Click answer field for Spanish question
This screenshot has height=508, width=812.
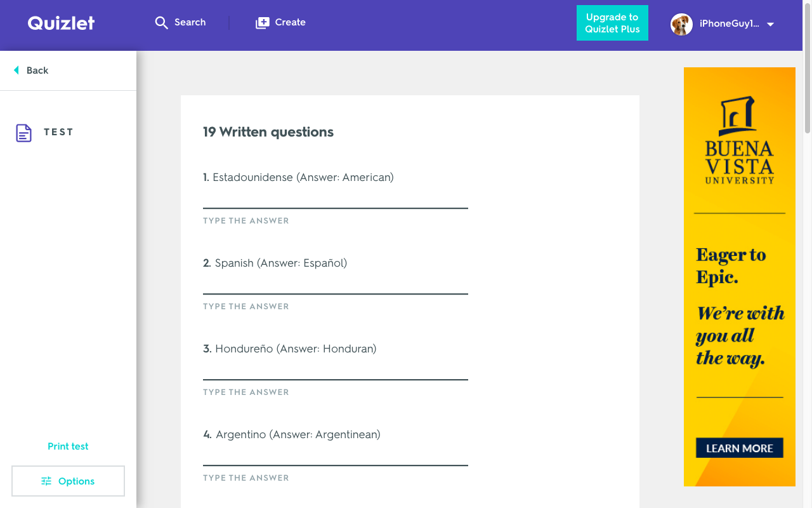(x=336, y=285)
